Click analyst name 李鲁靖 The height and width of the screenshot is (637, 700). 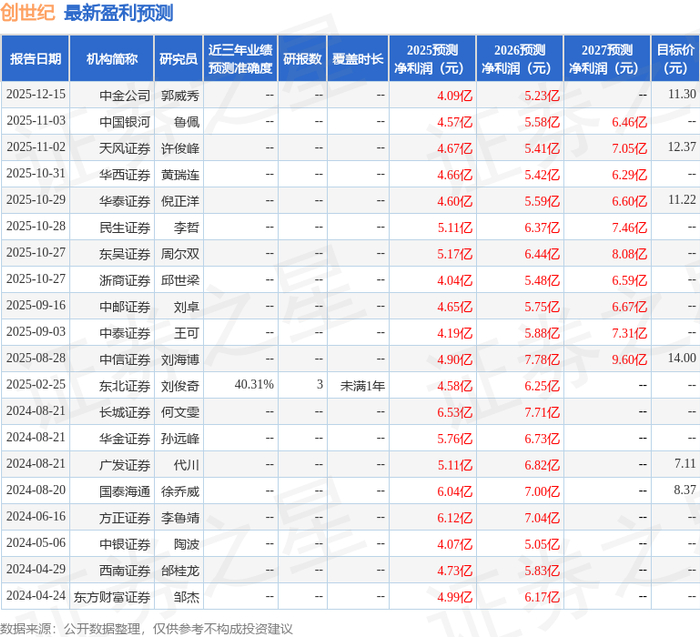coord(180,518)
